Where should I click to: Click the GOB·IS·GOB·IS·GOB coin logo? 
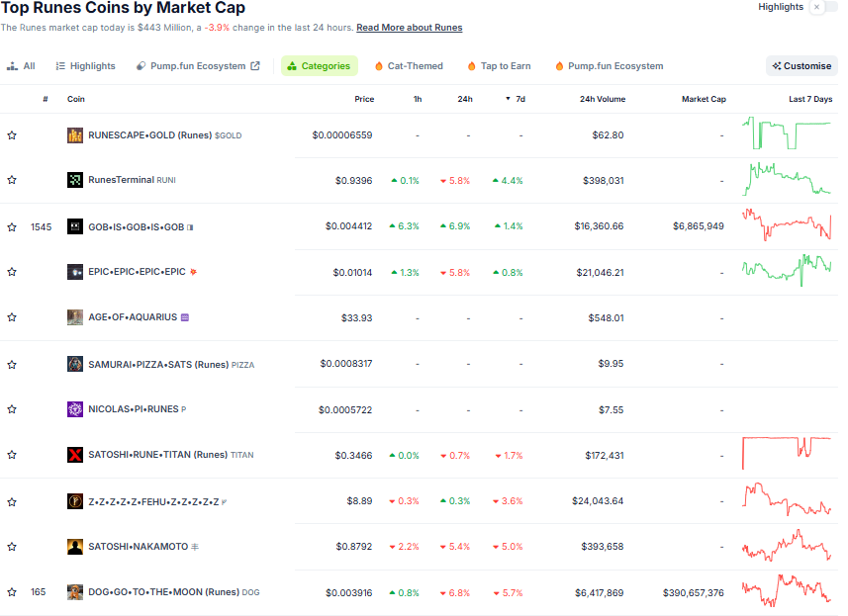[75, 225]
